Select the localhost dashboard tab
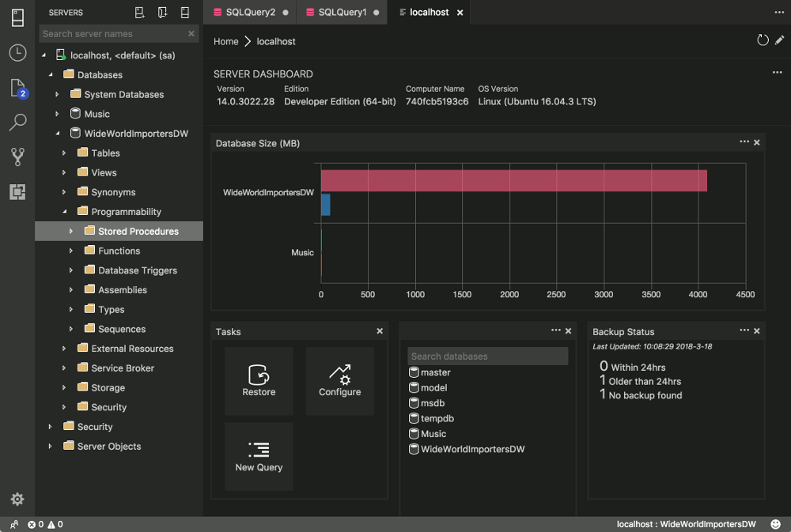Viewport: 791px width, 532px height. coord(429,12)
